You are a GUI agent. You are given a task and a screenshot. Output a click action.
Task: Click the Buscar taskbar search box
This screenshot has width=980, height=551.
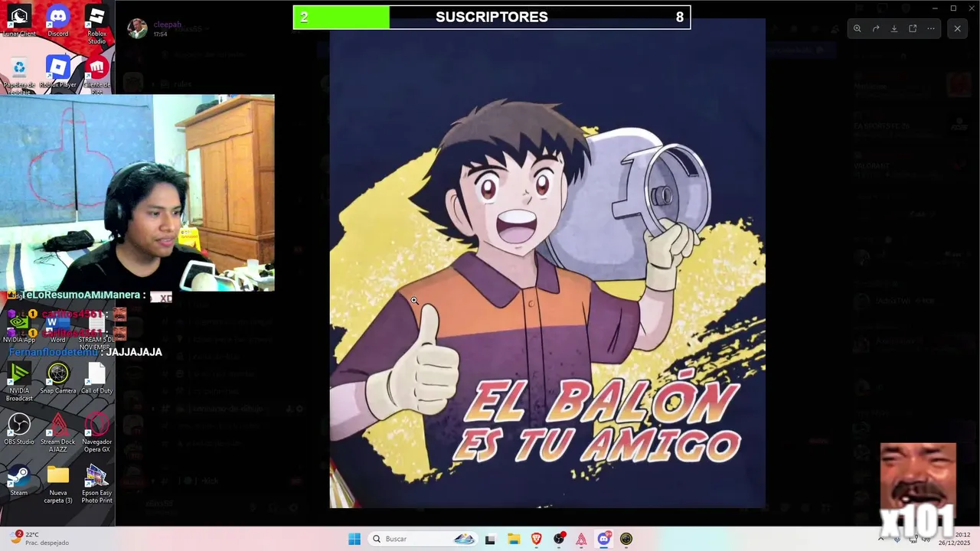(423, 539)
